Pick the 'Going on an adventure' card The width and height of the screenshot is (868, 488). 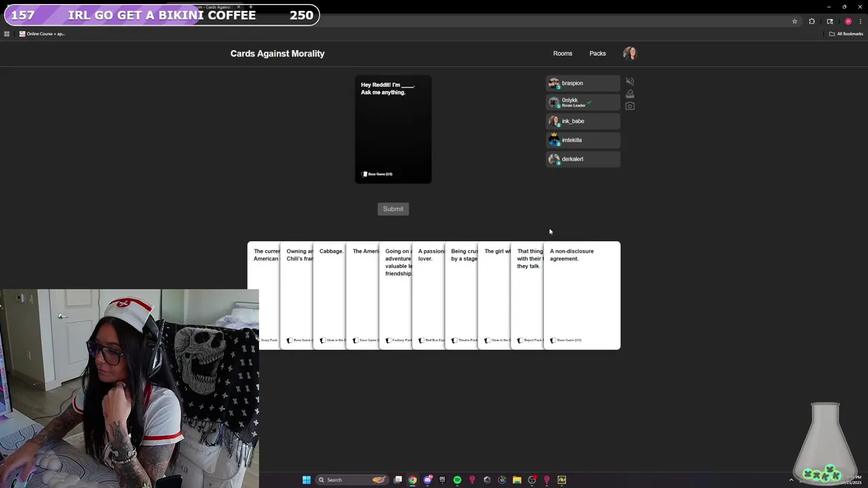395,296
